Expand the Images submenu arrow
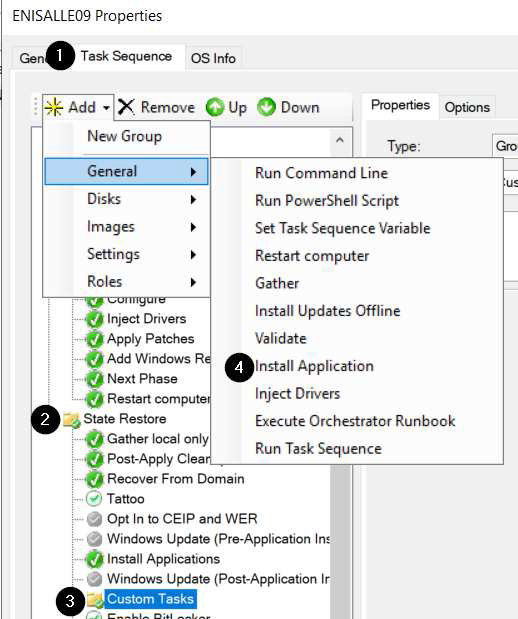Viewport: 518px width, 619px height. pyautogui.click(x=193, y=227)
